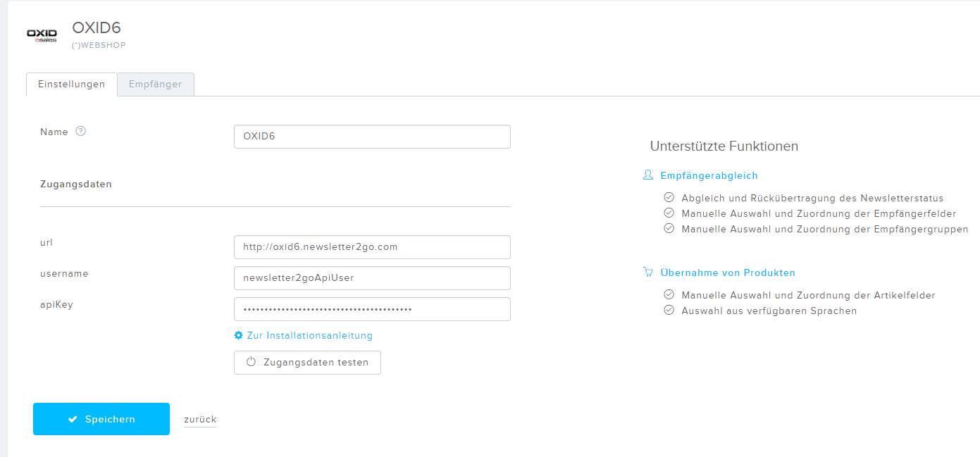980x457 pixels.
Task: Go back via the zurück link
Action: (200, 419)
